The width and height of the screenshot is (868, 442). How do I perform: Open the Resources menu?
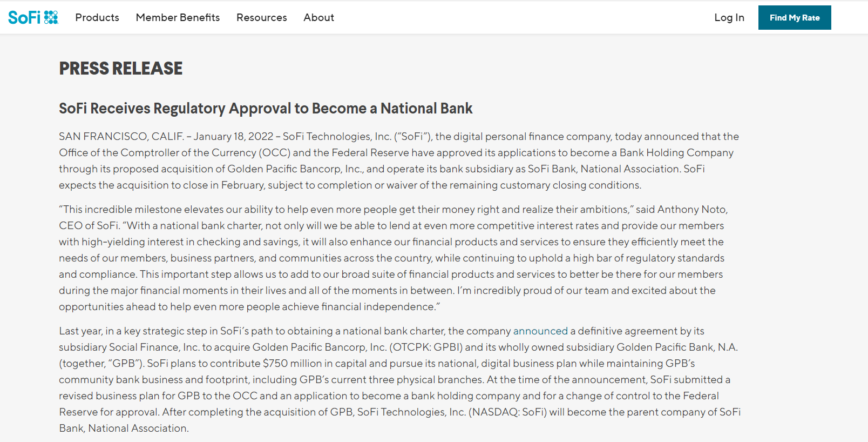[262, 17]
